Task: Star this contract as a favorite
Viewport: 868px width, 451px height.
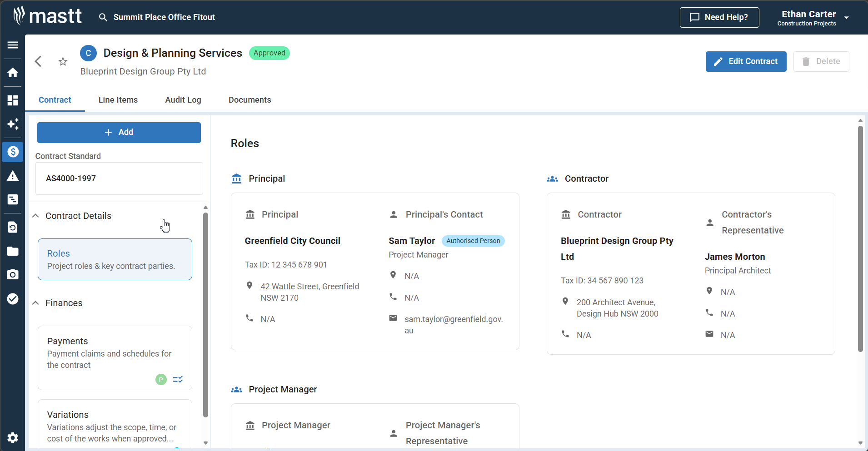Action: point(63,61)
